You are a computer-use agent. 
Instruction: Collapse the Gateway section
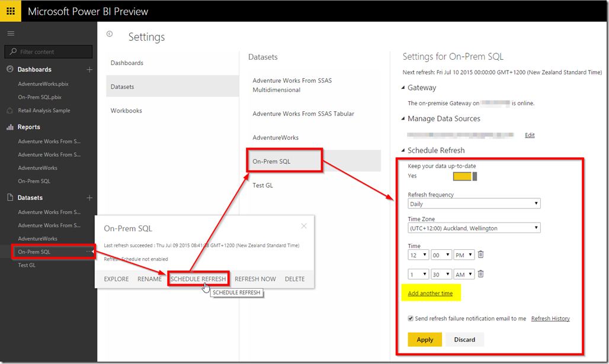coord(403,88)
